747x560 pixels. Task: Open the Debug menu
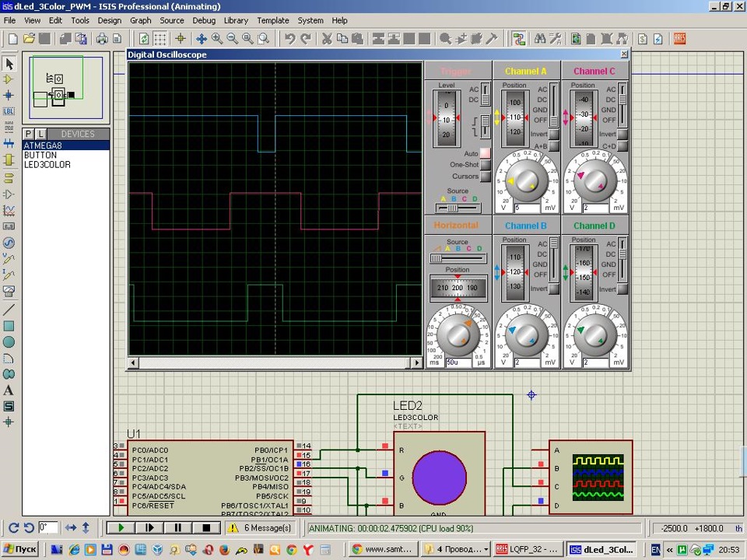click(204, 21)
